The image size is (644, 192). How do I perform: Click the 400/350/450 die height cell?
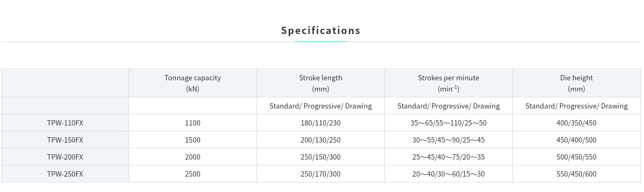click(576, 123)
